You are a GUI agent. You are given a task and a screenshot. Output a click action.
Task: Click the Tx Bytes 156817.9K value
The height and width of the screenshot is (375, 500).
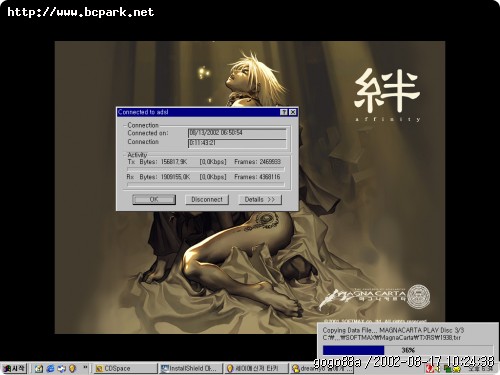[174, 162]
